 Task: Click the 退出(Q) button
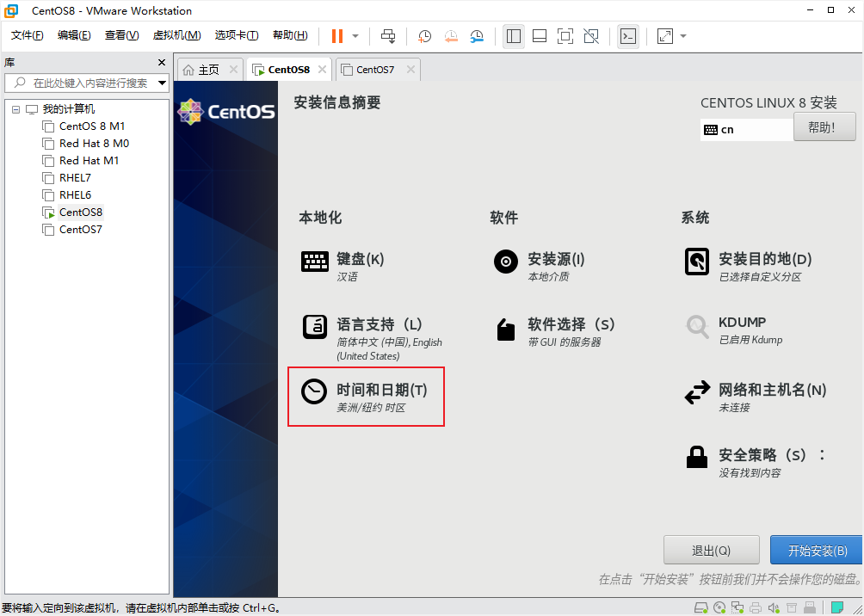(x=712, y=550)
